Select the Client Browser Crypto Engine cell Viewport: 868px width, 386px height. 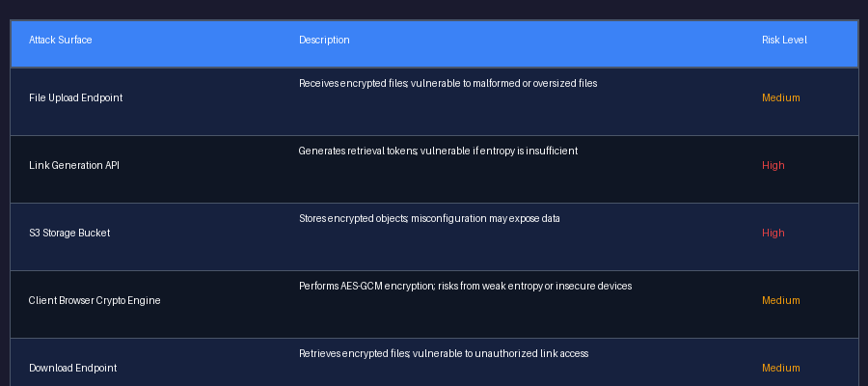pyautogui.click(x=95, y=300)
